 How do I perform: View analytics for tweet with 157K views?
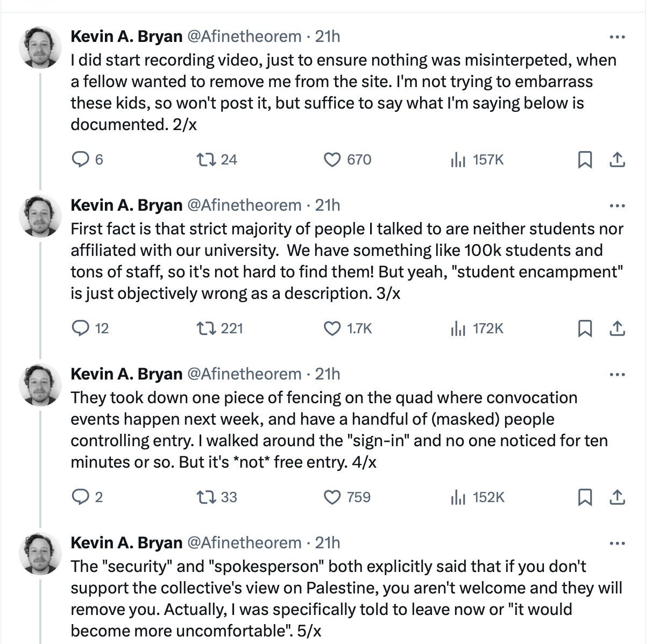click(x=458, y=160)
